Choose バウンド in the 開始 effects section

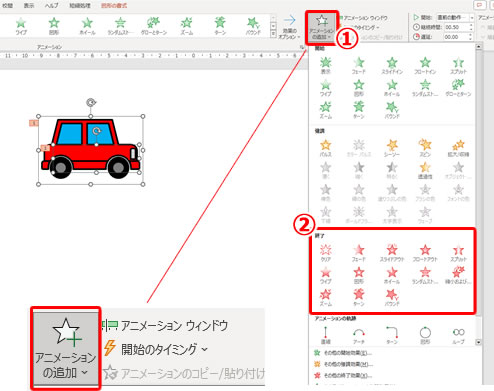pos(392,110)
